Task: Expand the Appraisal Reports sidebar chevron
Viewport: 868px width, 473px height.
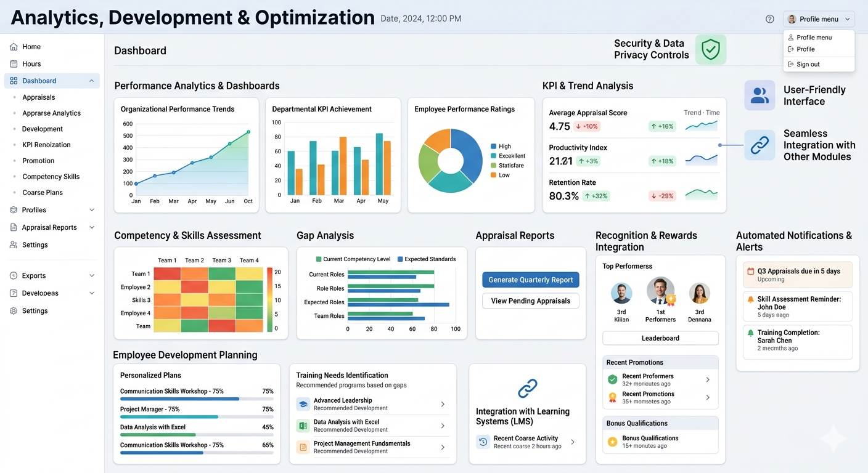Action: [x=92, y=227]
